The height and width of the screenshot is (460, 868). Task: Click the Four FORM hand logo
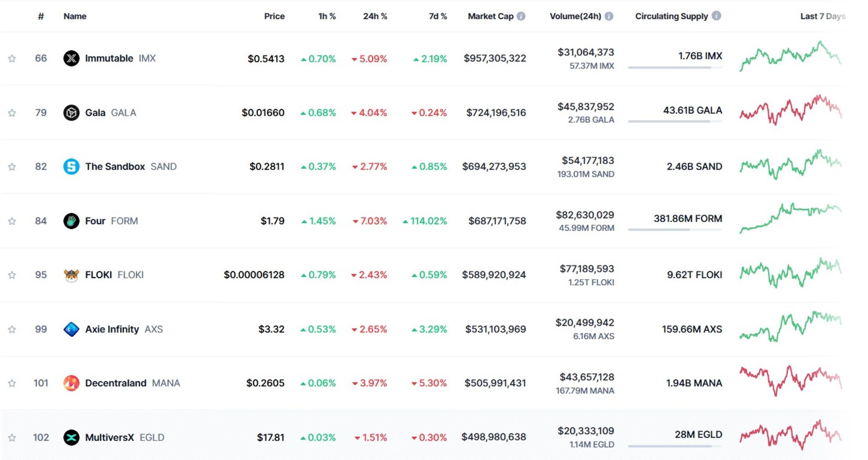pyautogui.click(x=71, y=221)
